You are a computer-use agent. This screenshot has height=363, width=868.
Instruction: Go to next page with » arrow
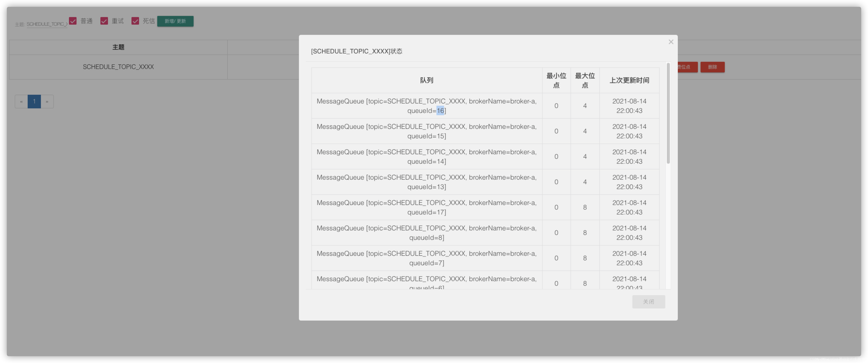click(x=47, y=101)
